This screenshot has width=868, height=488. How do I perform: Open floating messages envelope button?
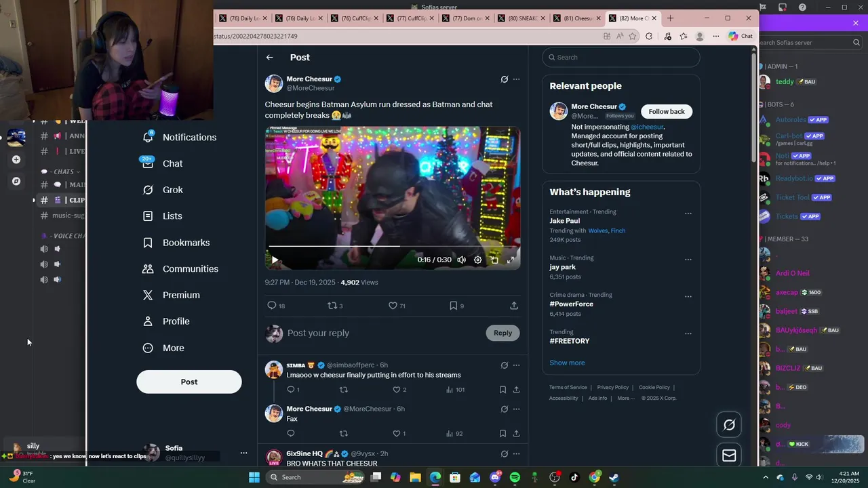[729, 455]
